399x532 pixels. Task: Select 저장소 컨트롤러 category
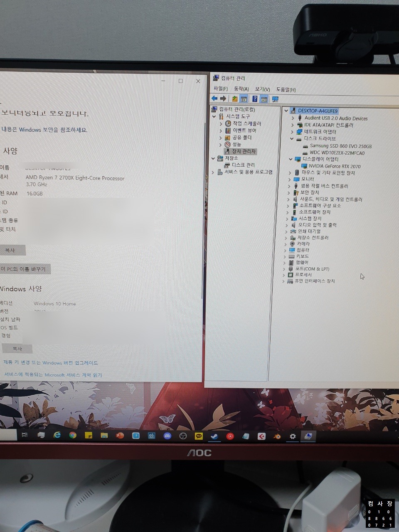[x=313, y=238]
